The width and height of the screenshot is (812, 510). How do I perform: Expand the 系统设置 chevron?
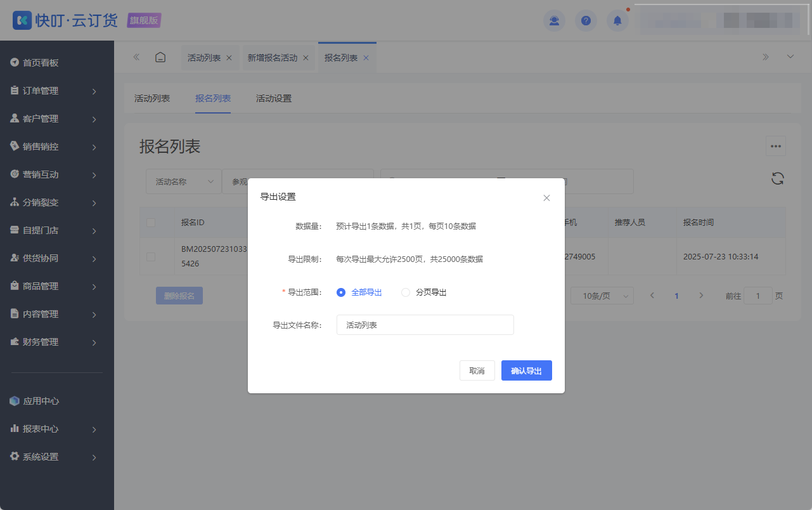click(x=94, y=457)
